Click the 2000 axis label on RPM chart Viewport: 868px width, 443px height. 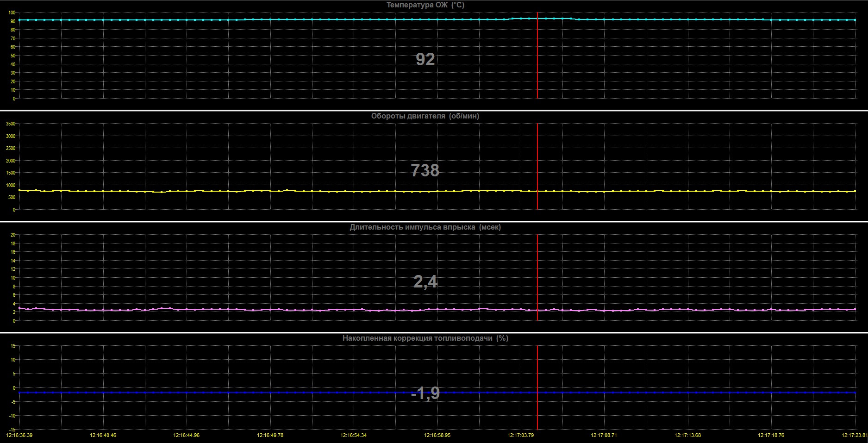coord(11,161)
